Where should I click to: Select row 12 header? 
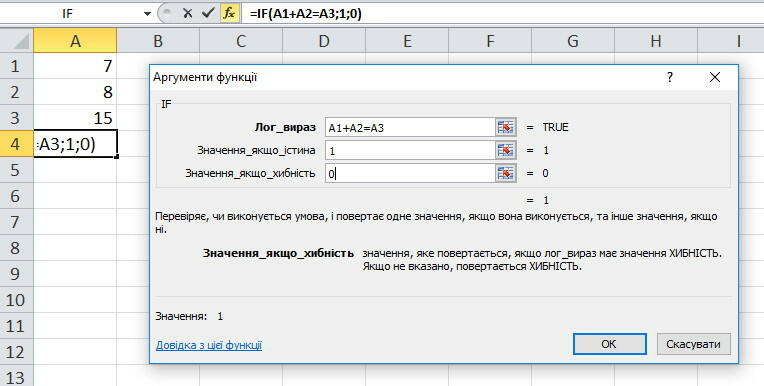[x=16, y=351]
